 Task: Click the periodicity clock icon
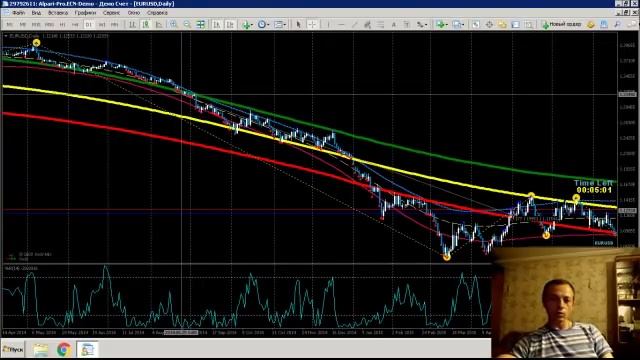261,24
